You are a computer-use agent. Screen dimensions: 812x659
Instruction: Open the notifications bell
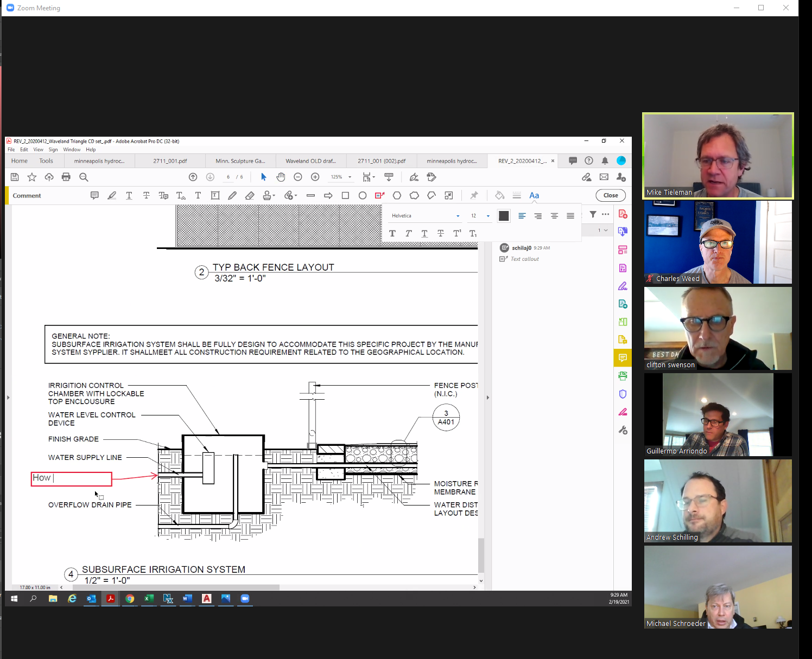click(605, 161)
